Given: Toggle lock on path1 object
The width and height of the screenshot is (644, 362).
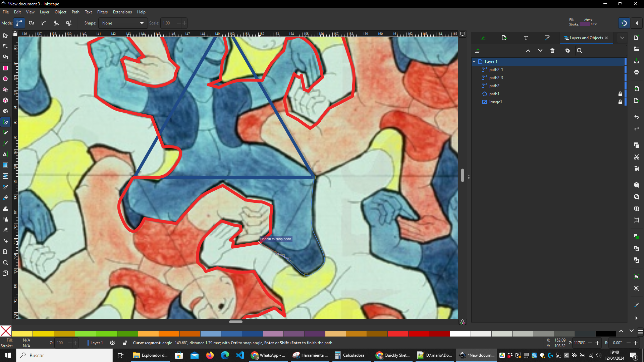Looking at the screenshot, I should [620, 94].
